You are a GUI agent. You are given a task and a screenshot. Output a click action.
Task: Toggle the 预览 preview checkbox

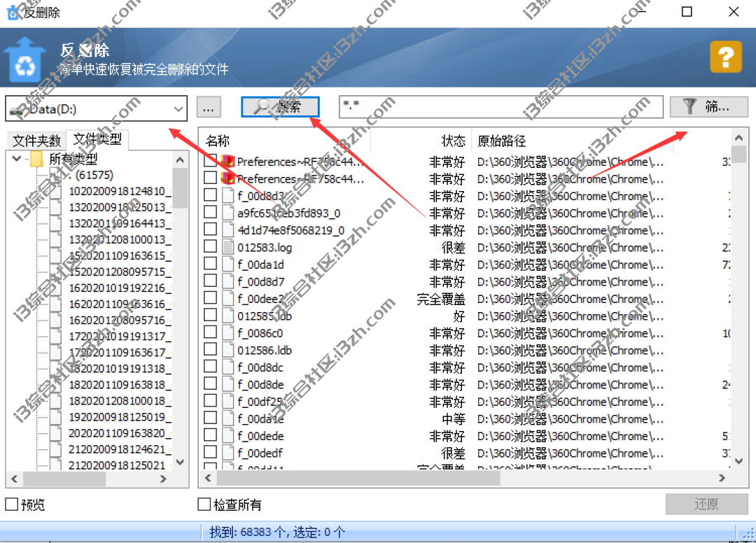coord(12,505)
